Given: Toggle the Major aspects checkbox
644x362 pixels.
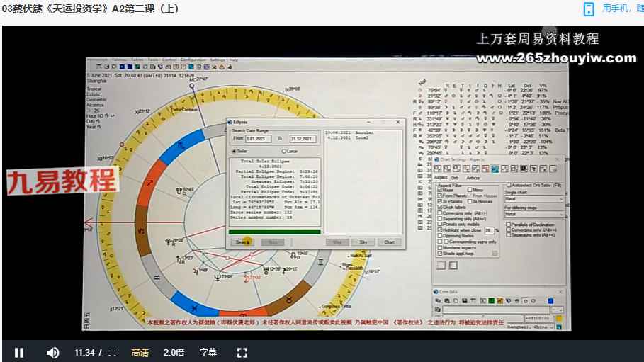Looking at the screenshot, I should 440,191.
